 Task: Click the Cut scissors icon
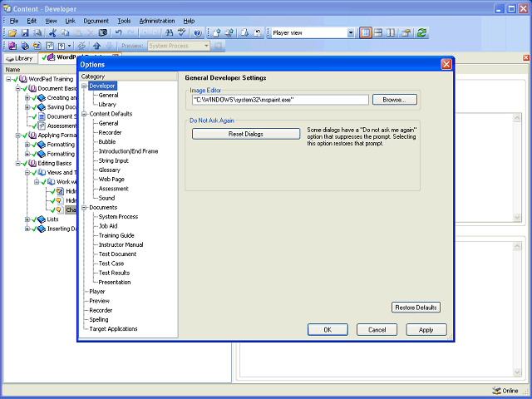point(52,33)
